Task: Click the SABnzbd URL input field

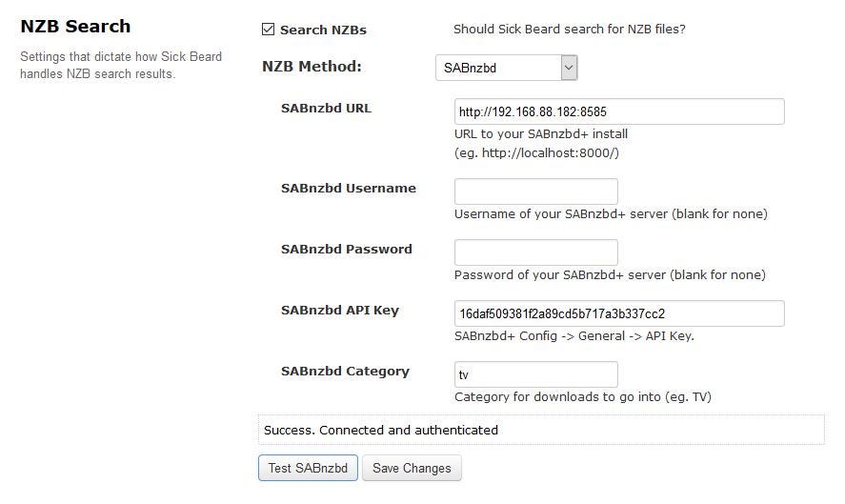Action: (618, 111)
